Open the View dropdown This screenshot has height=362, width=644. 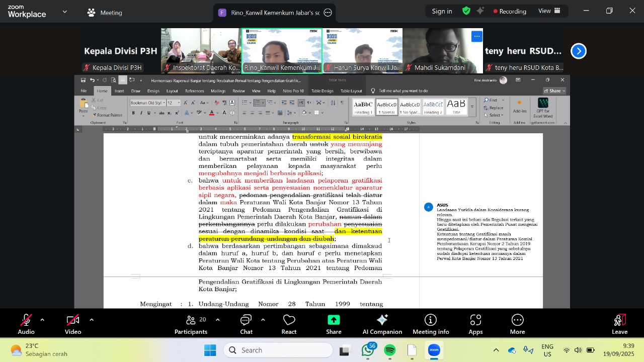point(549,11)
